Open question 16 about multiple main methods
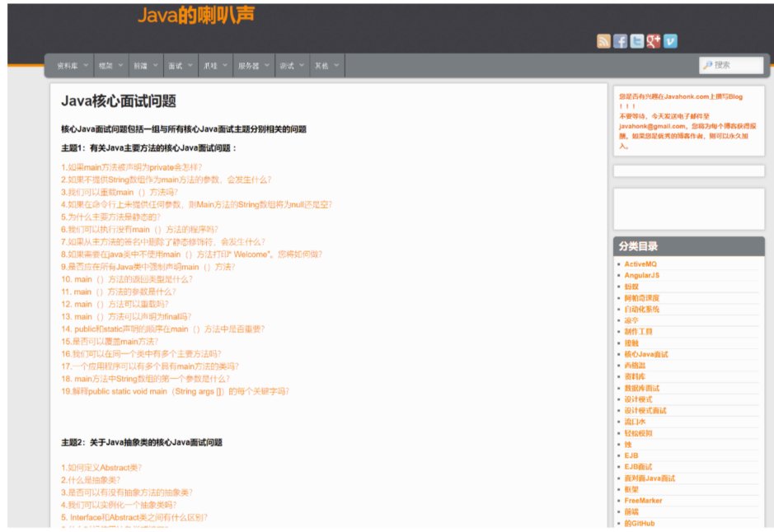Image resolution: width=774 pixels, height=532 pixels. click(141, 354)
